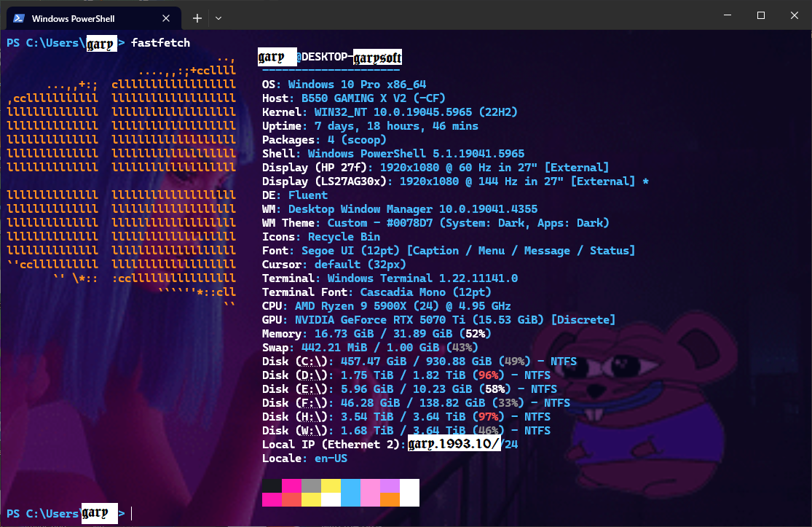The height and width of the screenshot is (527, 812).
Task: Click the typed 'fastfetch' command text
Action: (x=160, y=43)
